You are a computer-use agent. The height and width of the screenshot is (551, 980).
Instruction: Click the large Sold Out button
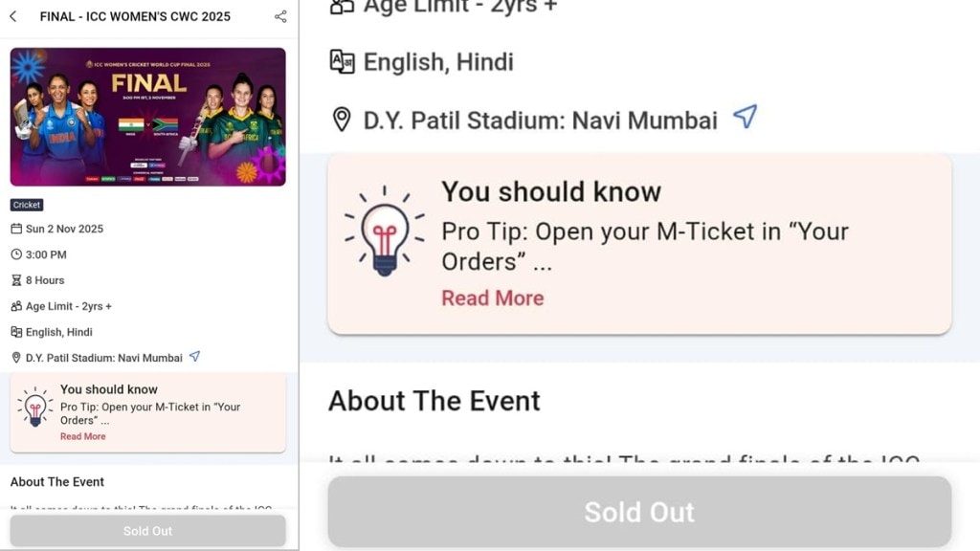(x=638, y=512)
